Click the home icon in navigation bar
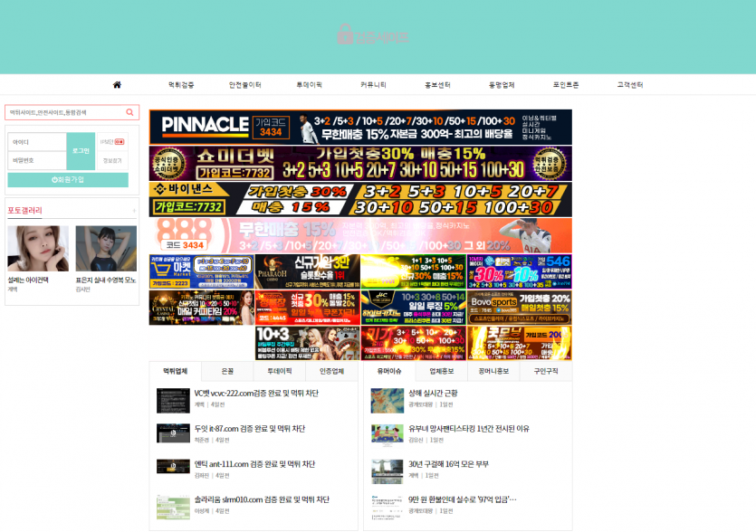This screenshot has height=532, width=756. click(x=117, y=85)
